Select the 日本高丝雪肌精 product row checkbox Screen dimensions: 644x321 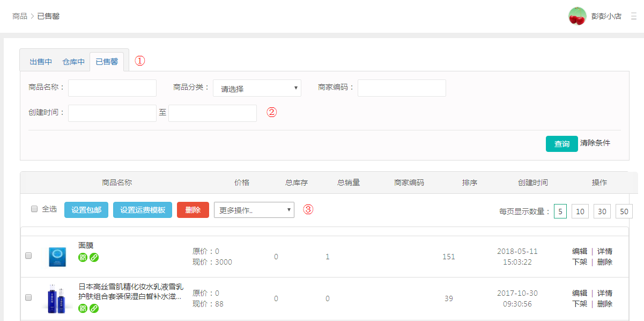point(29,297)
